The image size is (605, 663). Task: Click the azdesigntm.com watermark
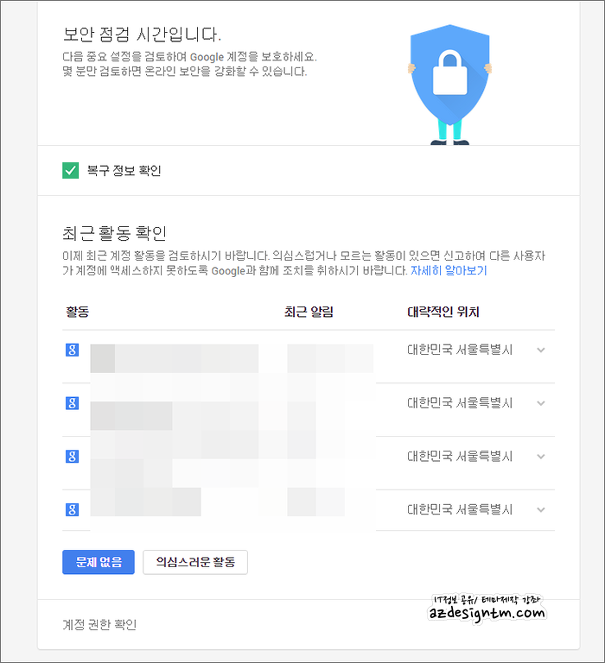coord(487,609)
